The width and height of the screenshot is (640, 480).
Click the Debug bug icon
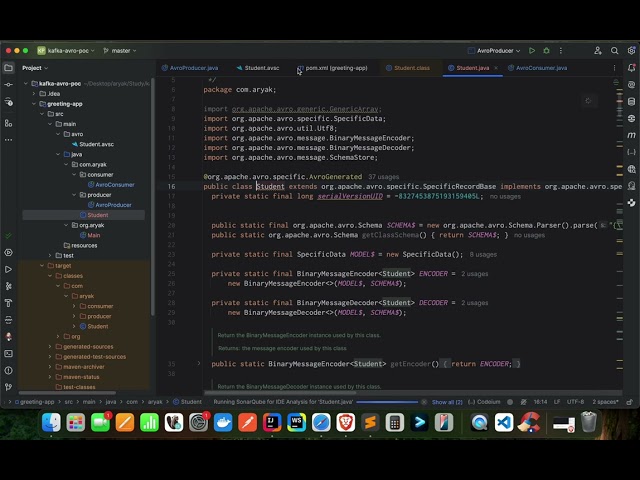pyautogui.click(x=545, y=50)
